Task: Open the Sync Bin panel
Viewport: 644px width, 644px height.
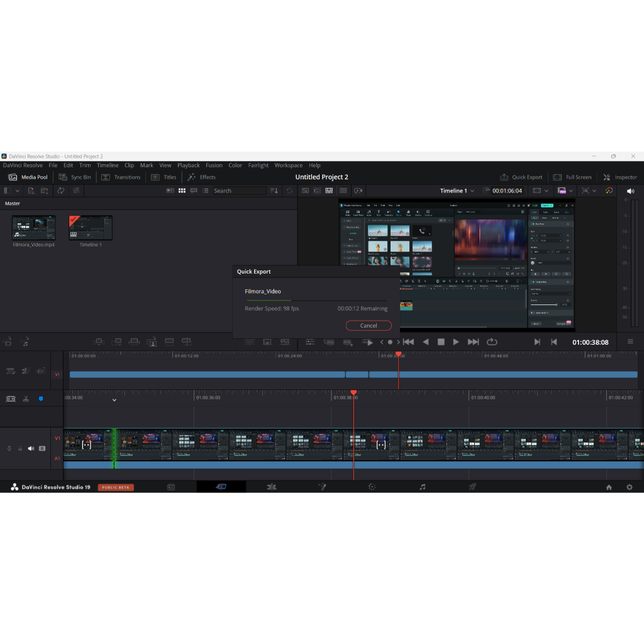Action: coord(74,177)
